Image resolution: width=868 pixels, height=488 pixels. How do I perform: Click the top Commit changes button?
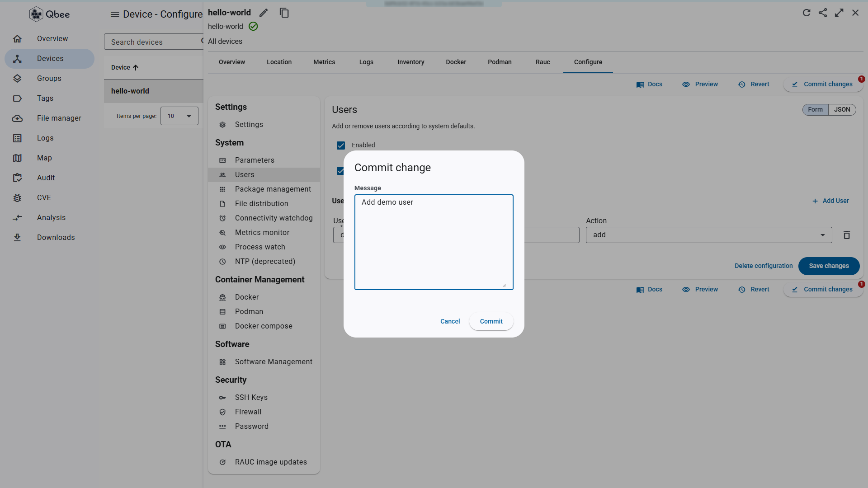pyautogui.click(x=823, y=84)
